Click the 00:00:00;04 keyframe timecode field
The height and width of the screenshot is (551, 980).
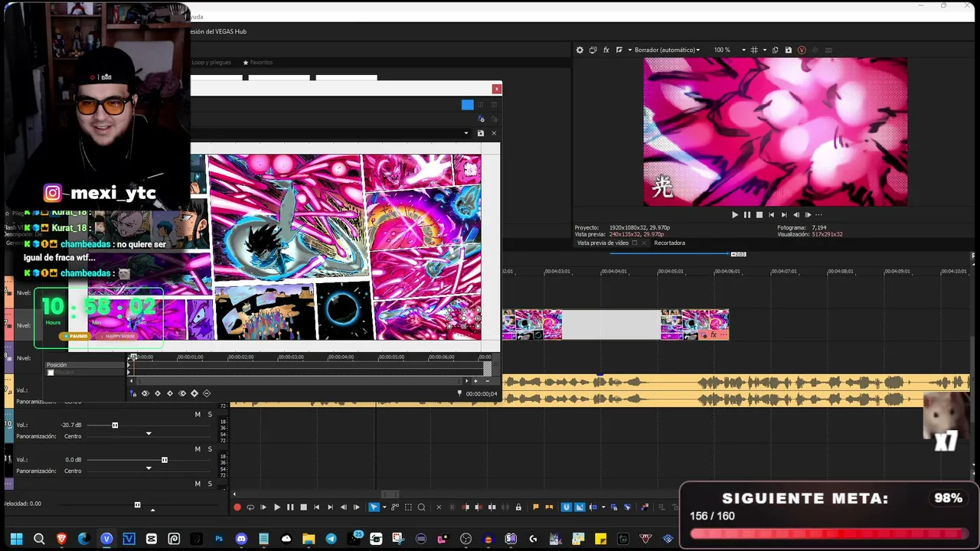pos(482,394)
